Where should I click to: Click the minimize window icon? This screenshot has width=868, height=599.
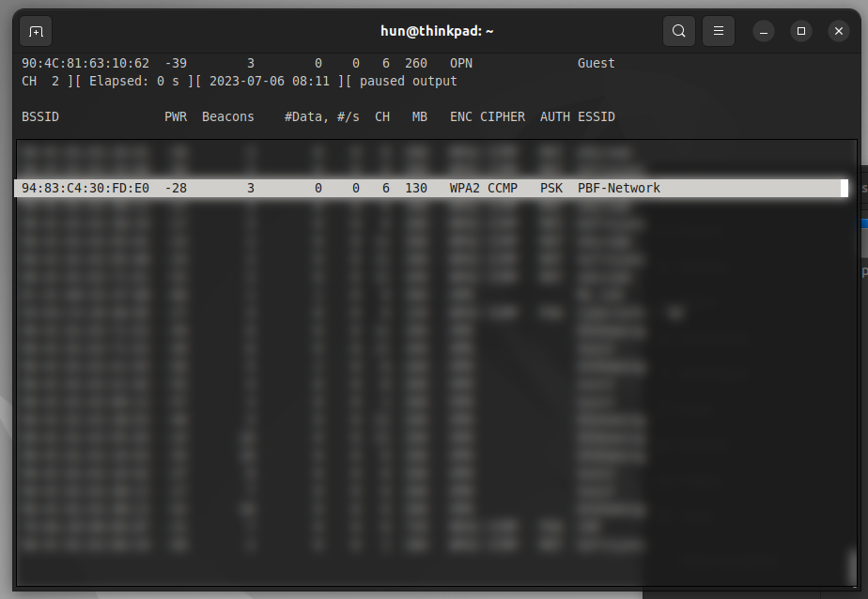click(x=763, y=31)
